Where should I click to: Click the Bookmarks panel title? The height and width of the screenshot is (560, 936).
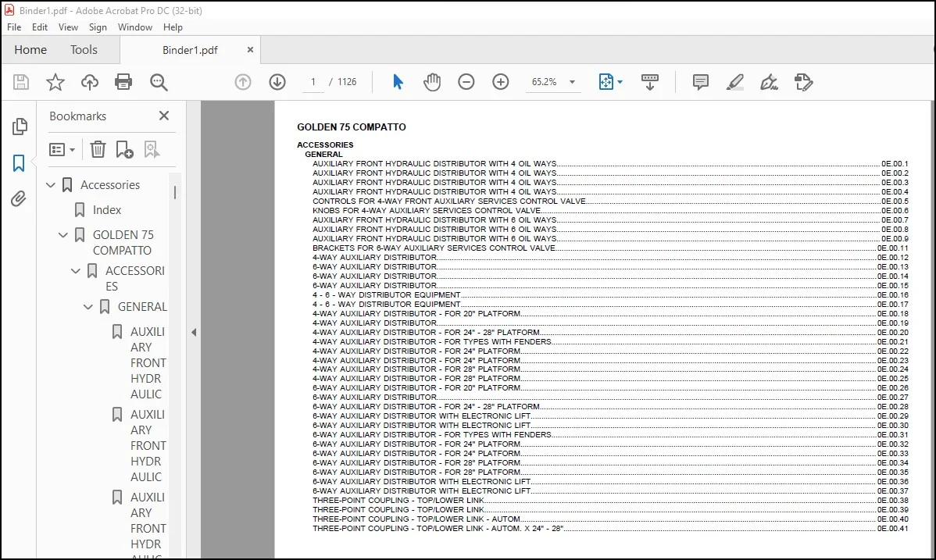tap(77, 116)
